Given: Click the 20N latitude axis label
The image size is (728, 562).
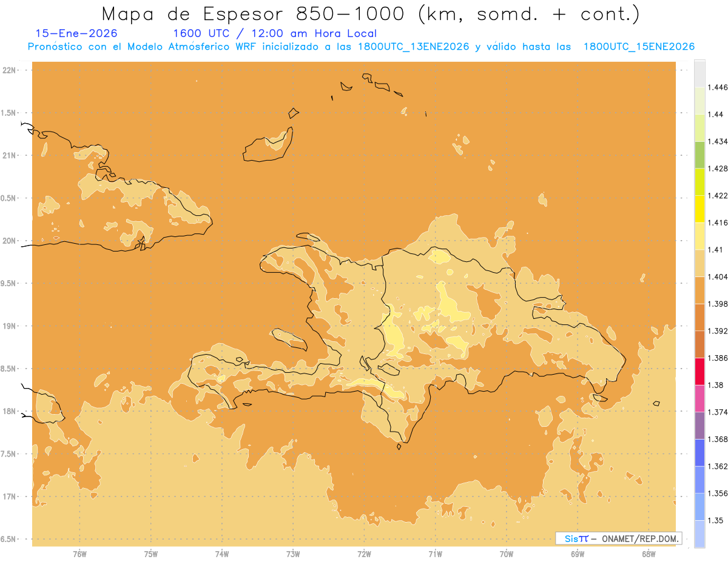Looking at the screenshot, I should pyautogui.click(x=9, y=241).
